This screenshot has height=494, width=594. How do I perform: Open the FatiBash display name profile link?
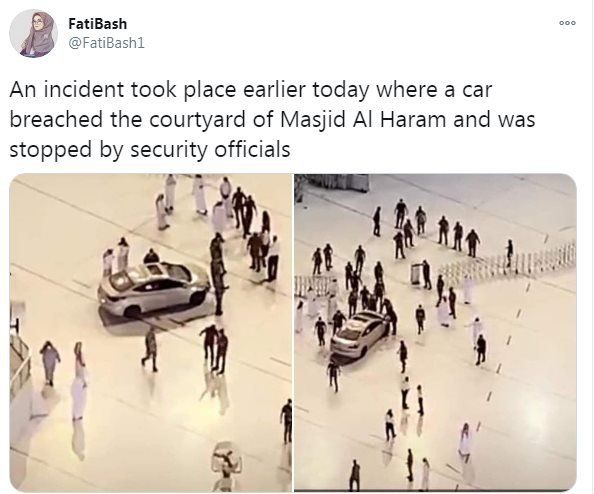[97, 23]
